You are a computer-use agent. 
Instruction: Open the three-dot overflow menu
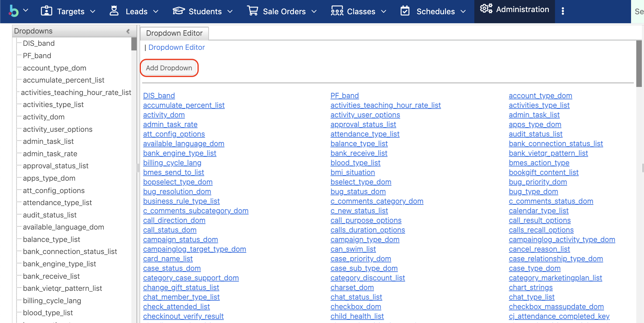[x=563, y=11]
